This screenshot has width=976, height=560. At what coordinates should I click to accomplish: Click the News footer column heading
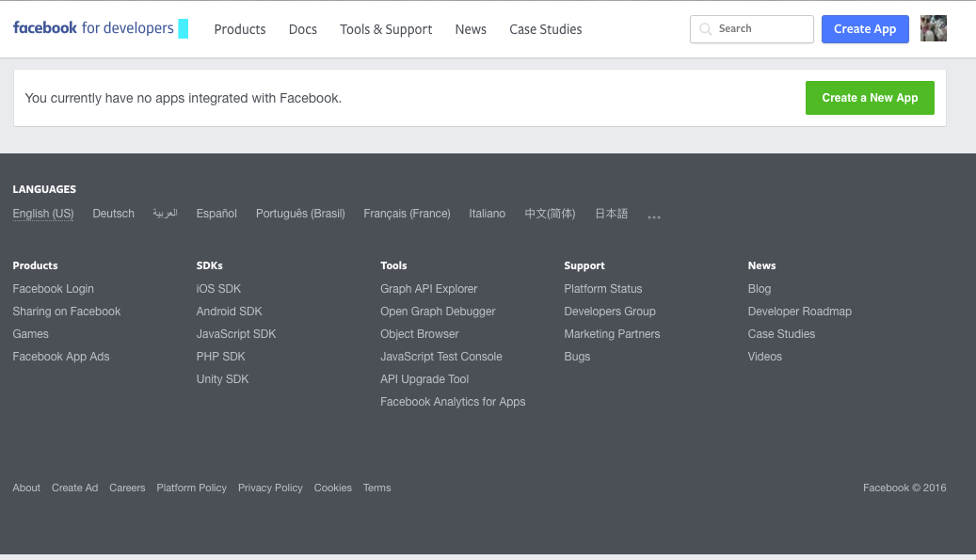pos(761,265)
